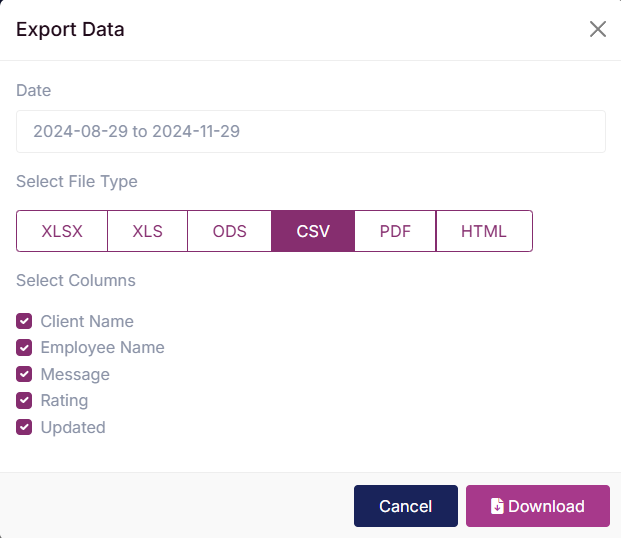
Task: Toggle the Updated column checkbox
Action: coord(24,427)
